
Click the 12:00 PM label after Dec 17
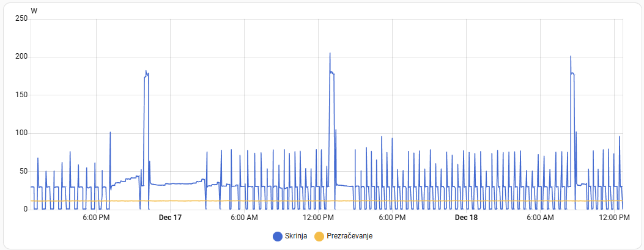318,218
